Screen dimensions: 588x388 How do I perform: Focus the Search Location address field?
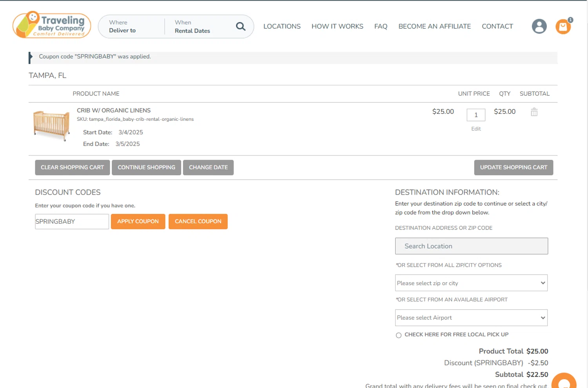[x=471, y=246]
